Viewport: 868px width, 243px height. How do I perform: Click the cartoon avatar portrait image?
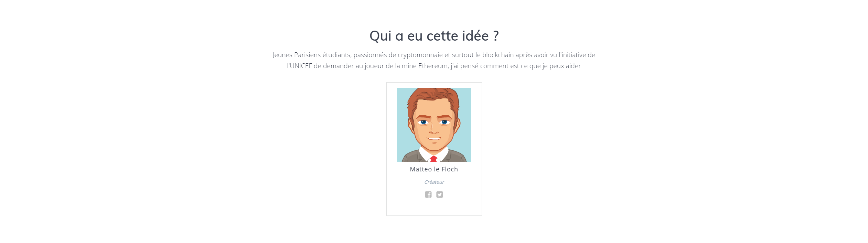point(434,125)
